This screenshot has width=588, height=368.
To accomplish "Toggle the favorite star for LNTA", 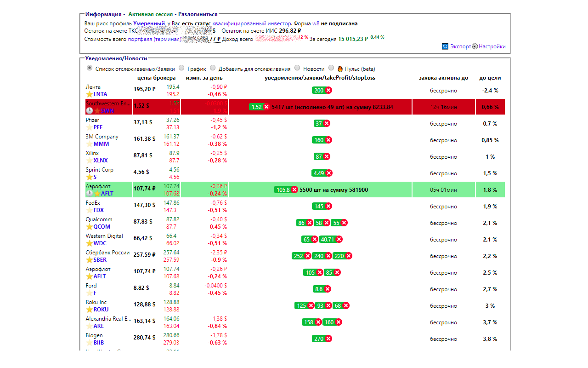I will click(x=89, y=94).
